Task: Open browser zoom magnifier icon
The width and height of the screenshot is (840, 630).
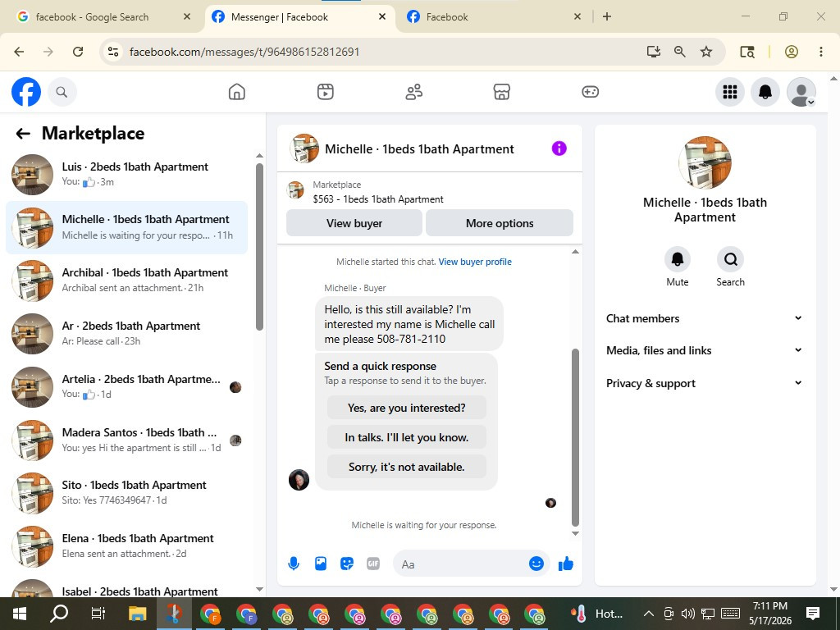Action: point(679,52)
